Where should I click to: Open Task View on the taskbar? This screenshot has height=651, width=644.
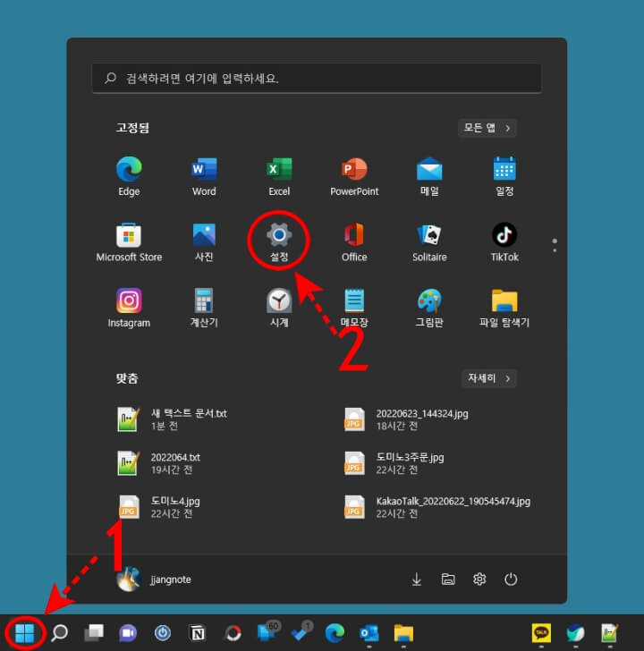[94, 633]
